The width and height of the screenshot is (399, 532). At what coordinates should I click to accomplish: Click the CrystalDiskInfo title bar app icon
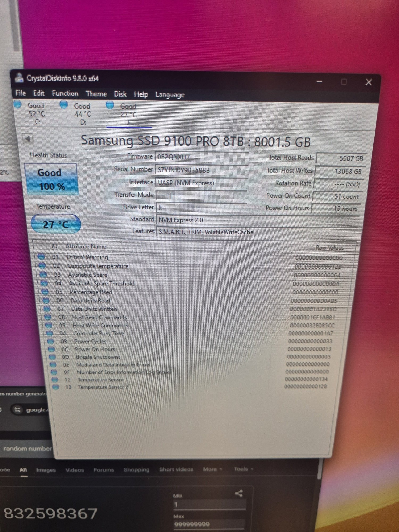click(x=19, y=78)
